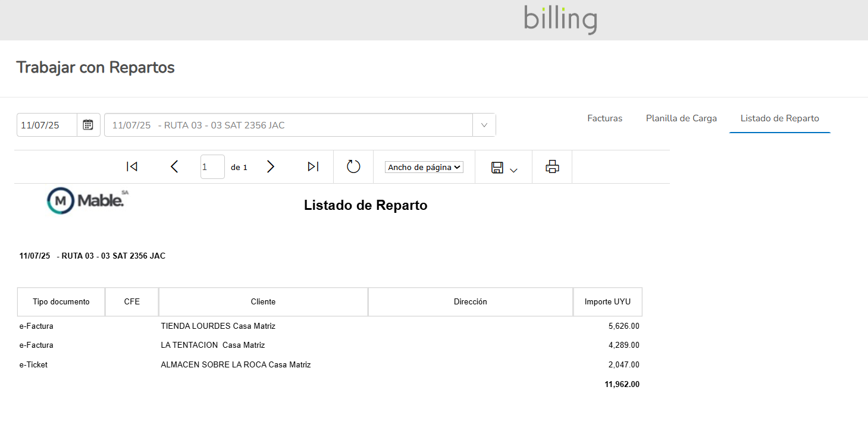Go to next report page

[x=271, y=167]
